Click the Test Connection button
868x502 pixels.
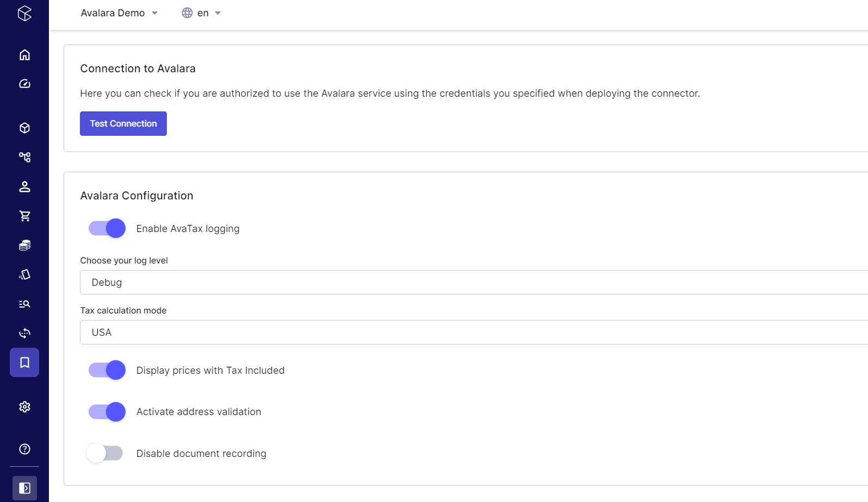[x=123, y=124]
